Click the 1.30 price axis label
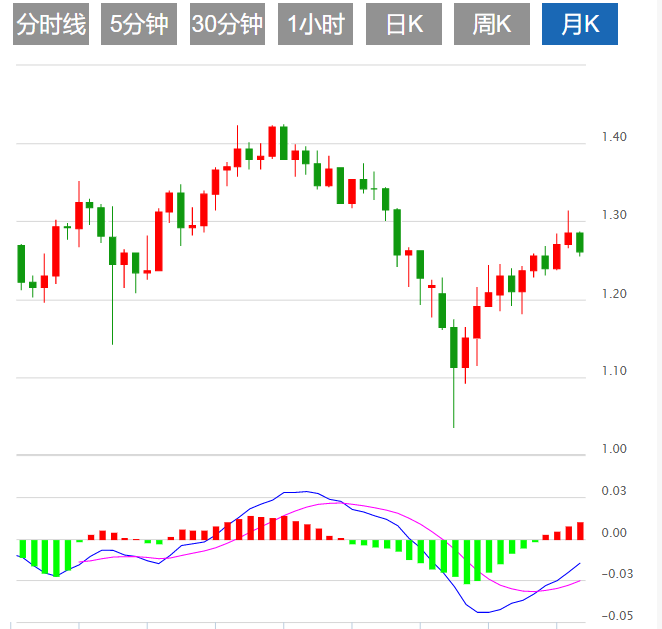 614,215
